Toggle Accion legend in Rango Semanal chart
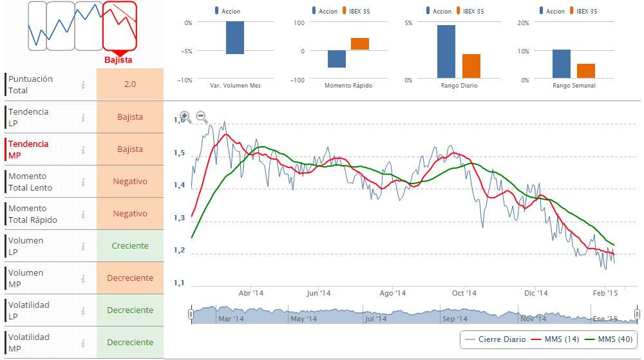Viewport: 644px width, 360px height. [x=552, y=11]
